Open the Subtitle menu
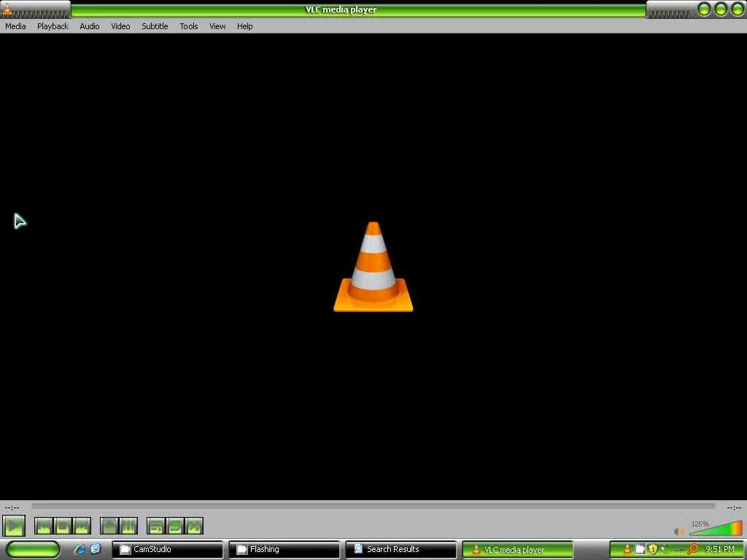The width and height of the screenshot is (747, 560). tap(155, 26)
